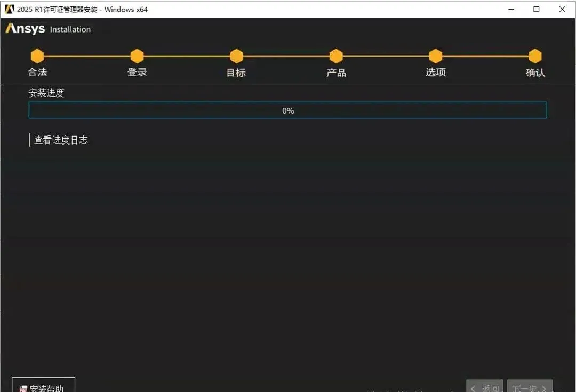Click the Ansys logo in header
This screenshot has width=576, height=392.
click(26, 29)
